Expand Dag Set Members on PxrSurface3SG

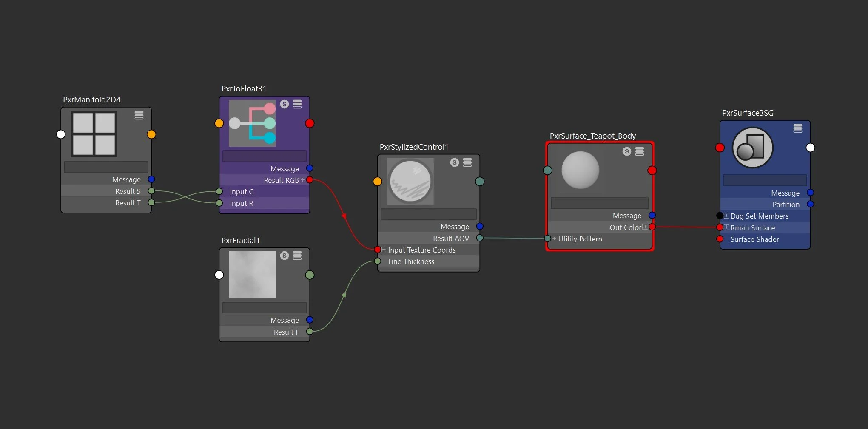tap(727, 216)
